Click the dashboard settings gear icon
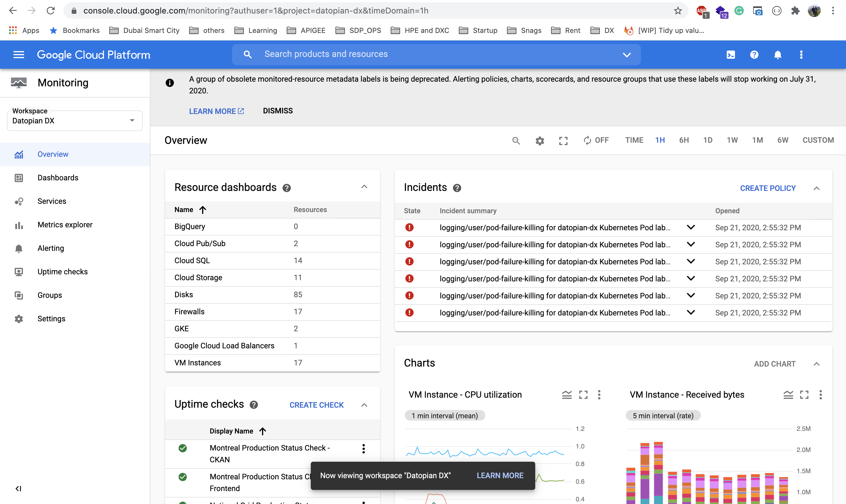The image size is (846, 504). (x=540, y=140)
